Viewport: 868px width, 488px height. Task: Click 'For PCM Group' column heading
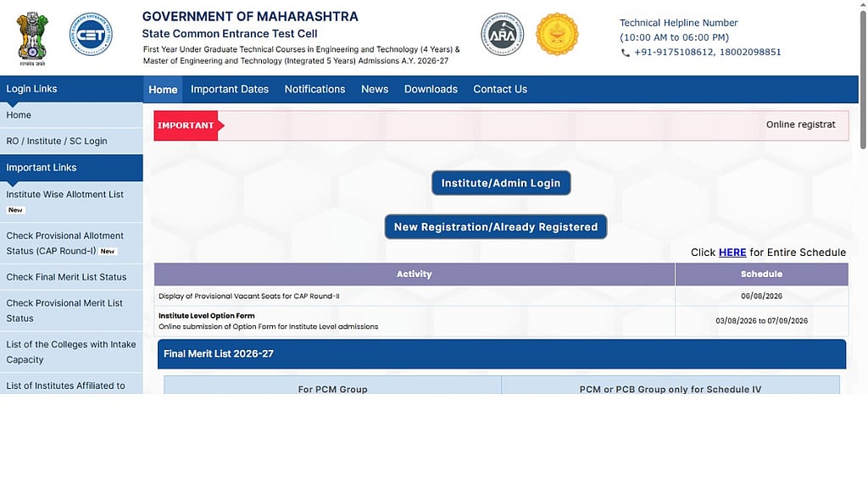[x=332, y=389]
